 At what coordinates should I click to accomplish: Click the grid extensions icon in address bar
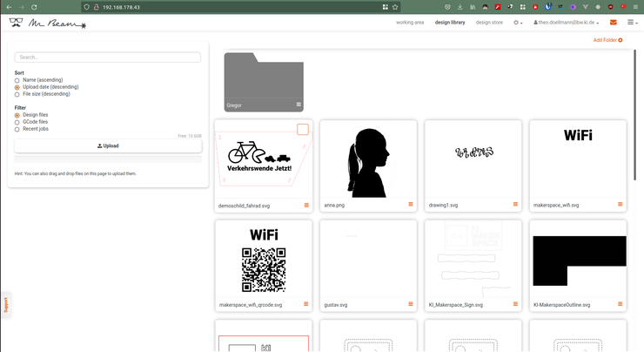pos(386,7)
